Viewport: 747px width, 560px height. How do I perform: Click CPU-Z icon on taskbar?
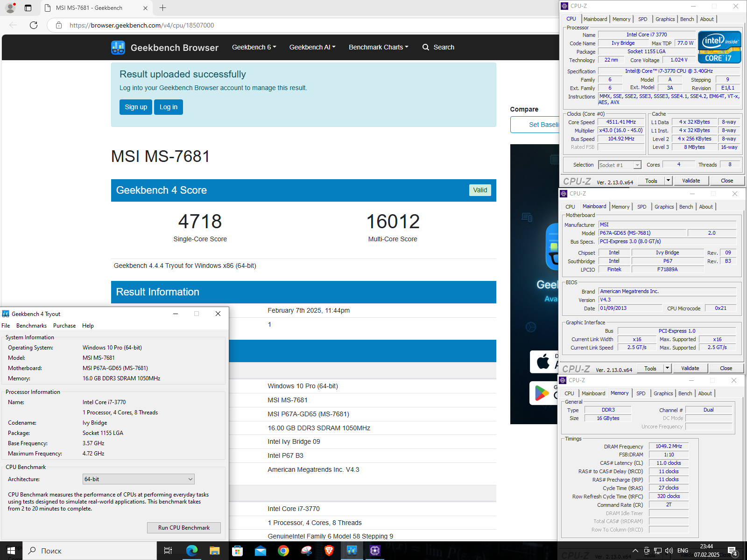(x=375, y=551)
